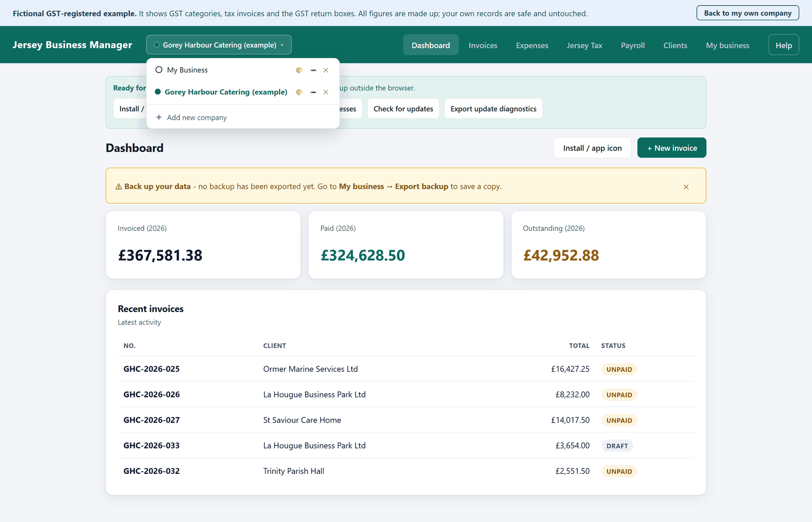Image resolution: width=812 pixels, height=522 pixels.
Task: Click the pen icon beside My Business
Action: (x=313, y=70)
